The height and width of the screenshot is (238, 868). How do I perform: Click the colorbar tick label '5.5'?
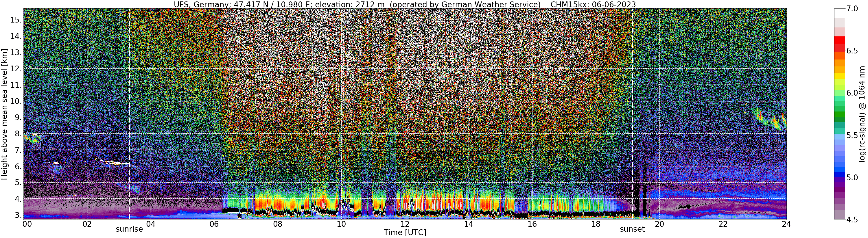coord(852,135)
